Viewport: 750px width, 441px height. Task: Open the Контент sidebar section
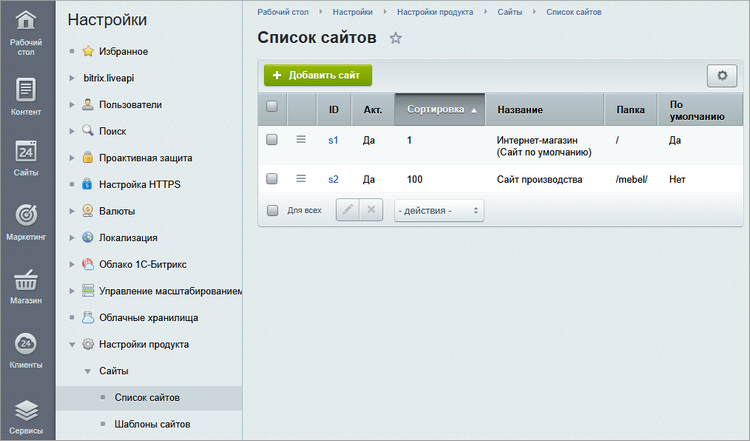(x=26, y=97)
